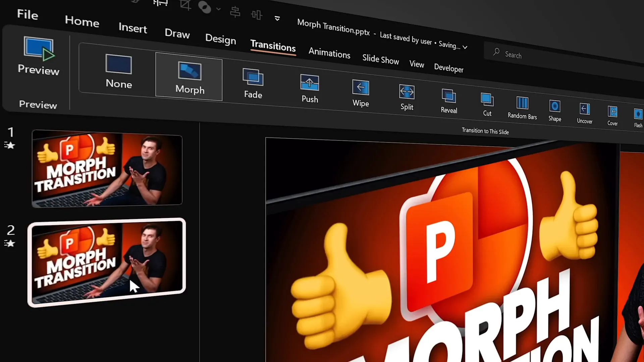
Task: Switch to the Slide Show tab
Action: [x=381, y=59]
